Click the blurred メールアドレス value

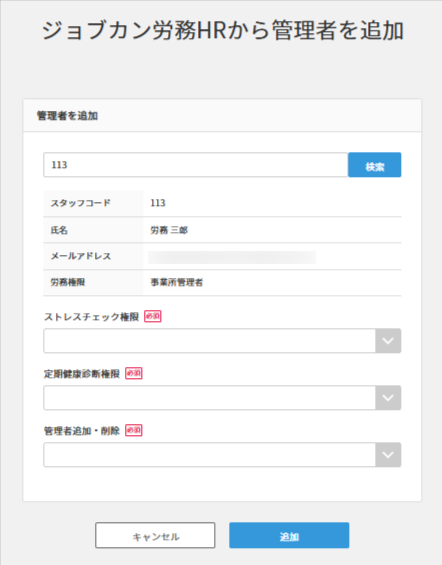(232, 257)
